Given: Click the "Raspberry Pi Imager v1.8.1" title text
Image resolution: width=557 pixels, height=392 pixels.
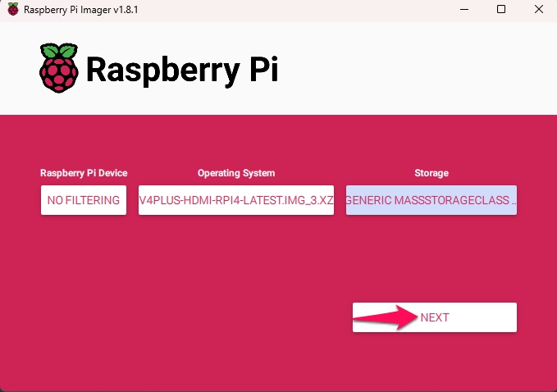Looking at the screenshot, I should (81, 10).
